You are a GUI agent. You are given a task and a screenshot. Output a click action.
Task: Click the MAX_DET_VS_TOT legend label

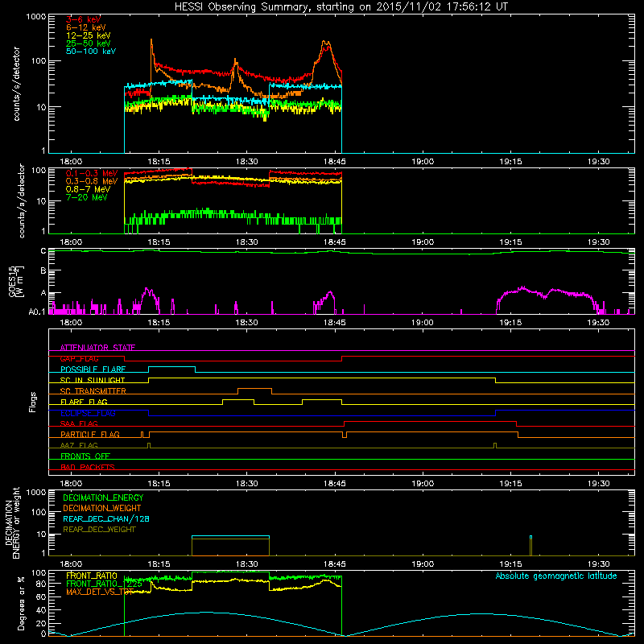pos(100,592)
